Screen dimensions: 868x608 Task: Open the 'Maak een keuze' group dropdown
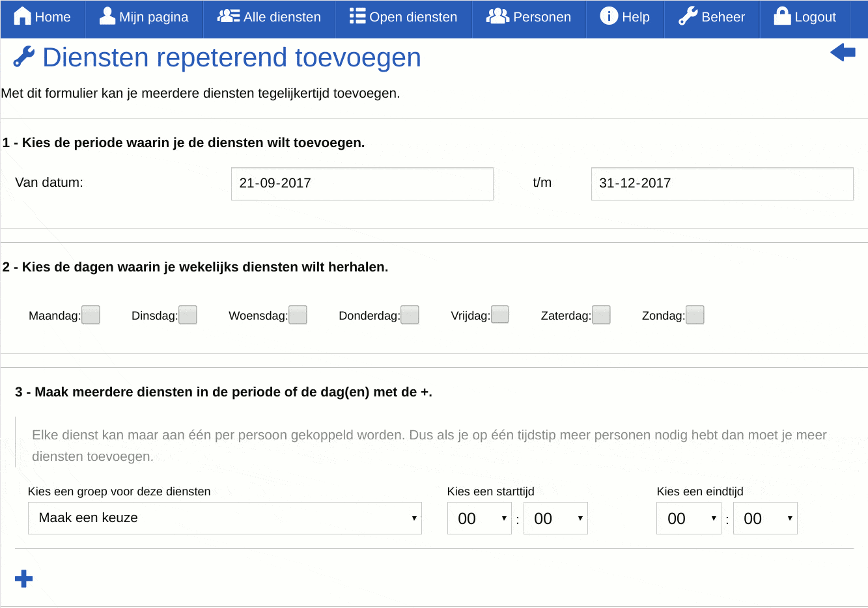coord(225,518)
